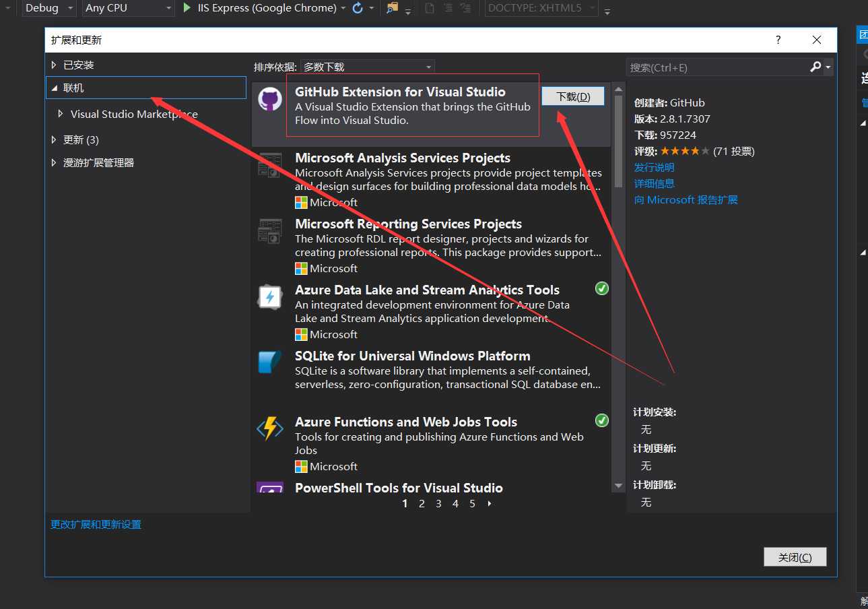Open the Debug configuration dropdown
The image size is (868, 609).
[x=48, y=8]
